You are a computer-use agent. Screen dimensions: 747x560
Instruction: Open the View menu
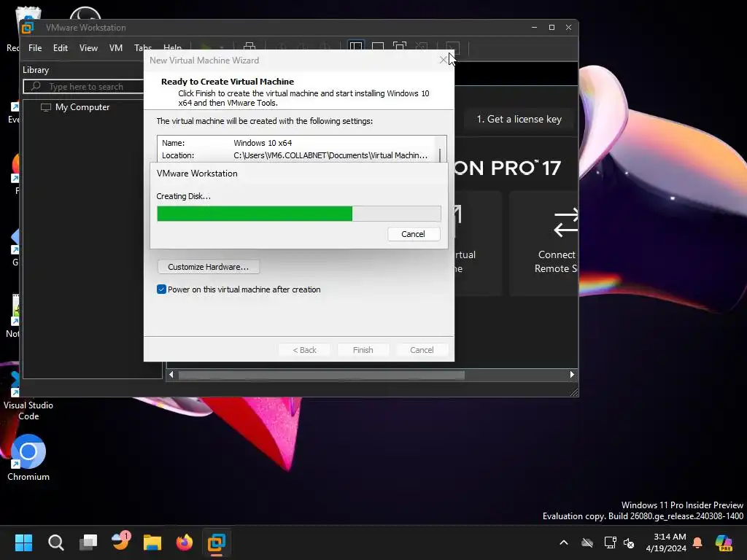(88, 47)
